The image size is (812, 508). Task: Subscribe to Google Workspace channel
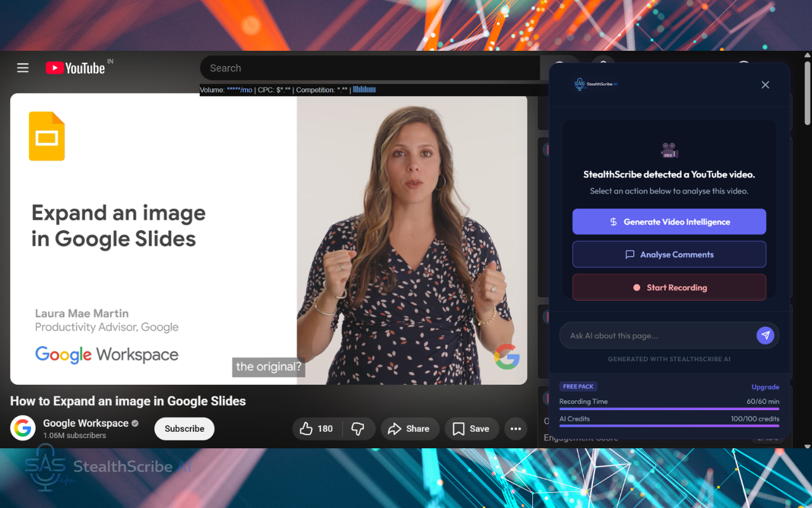point(185,429)
